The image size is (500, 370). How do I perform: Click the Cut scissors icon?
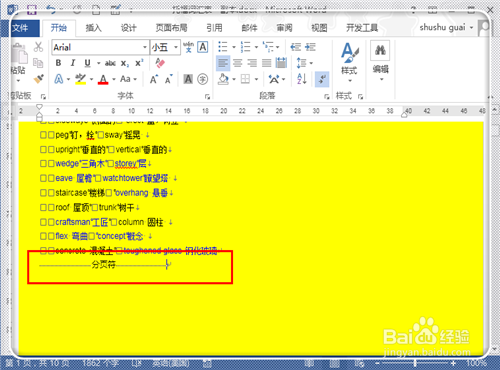(x=38, y=47)
